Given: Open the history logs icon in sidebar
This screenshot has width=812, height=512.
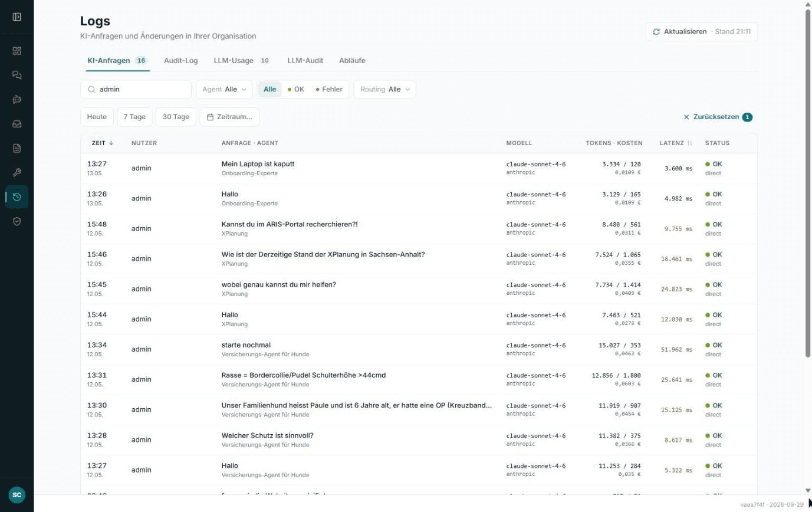Looking at the screenshot, I should tap(17, 196).
